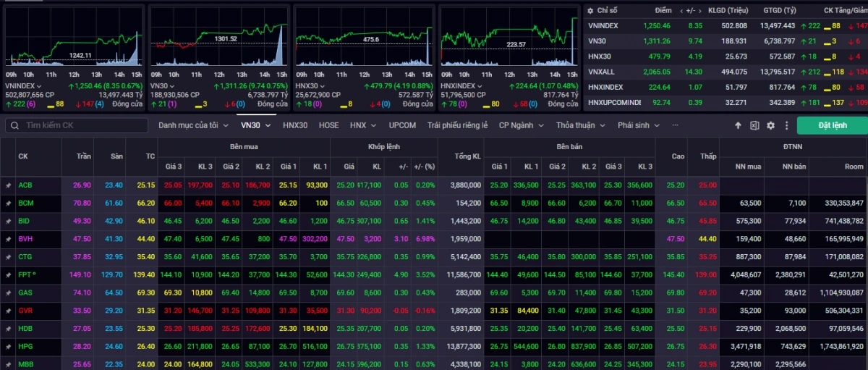Select VNXALL row in the index table
The image size is (868, 370).
726,72
